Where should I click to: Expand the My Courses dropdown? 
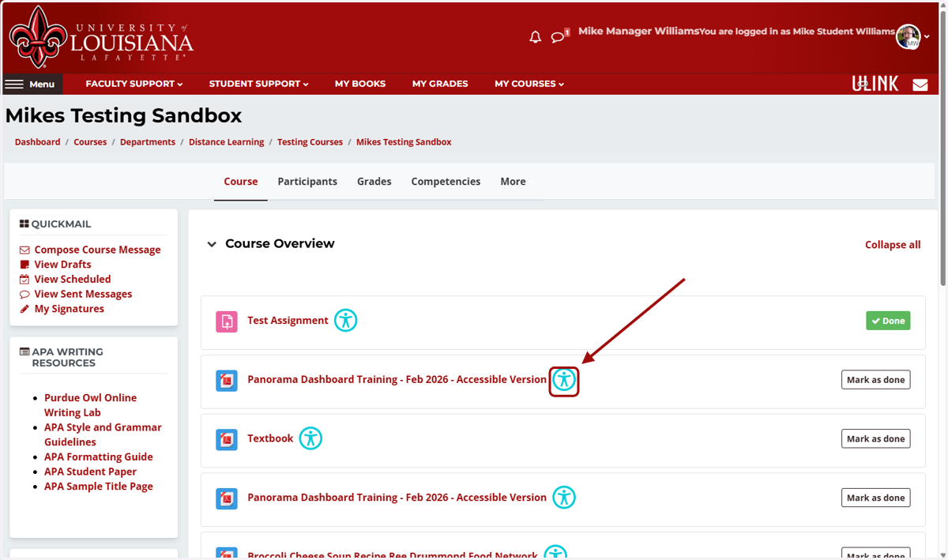(529, 84)
